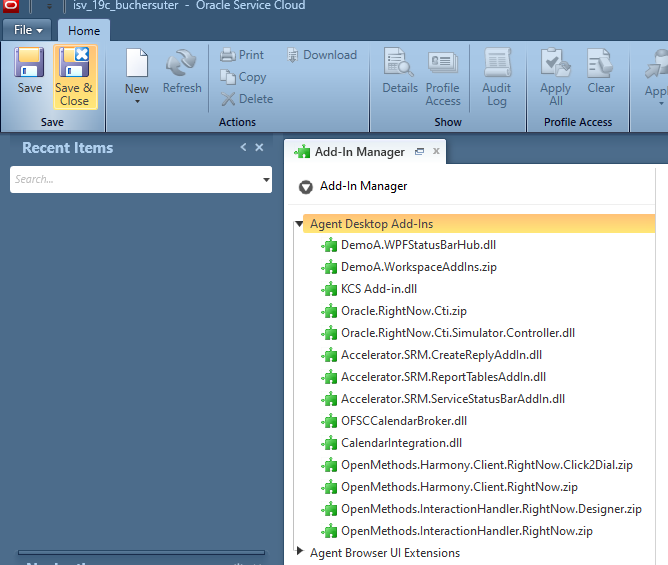Select Accelerator.SRM.CreateReplyAddIn.dll item
Screen dimensions: 668x565
pyautogui.click(x=441, y=355)
